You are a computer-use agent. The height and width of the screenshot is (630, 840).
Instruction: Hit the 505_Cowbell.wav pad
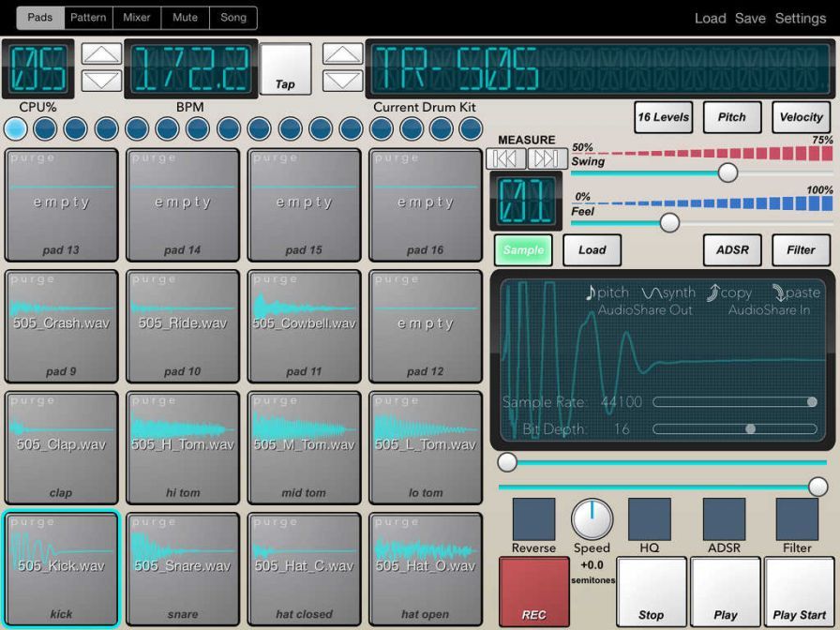[x=304, y=325]
